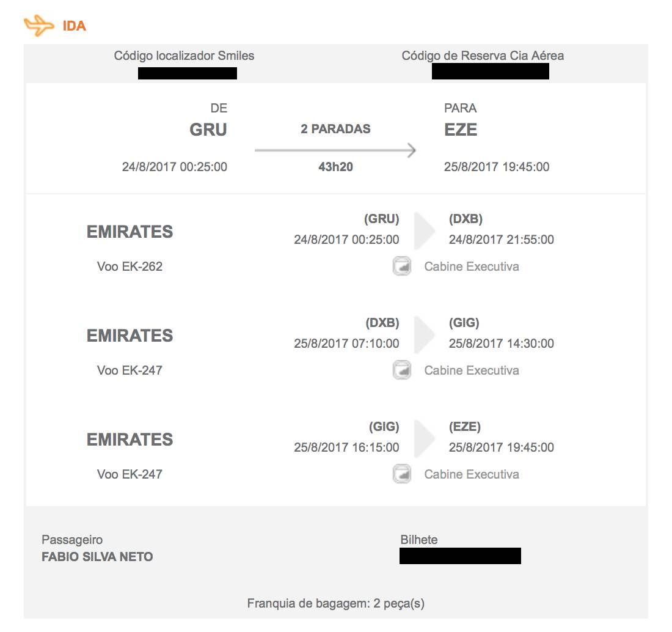Select the redacted airline reservation code
The image size is (672, 632).
(x=491, y=71)
